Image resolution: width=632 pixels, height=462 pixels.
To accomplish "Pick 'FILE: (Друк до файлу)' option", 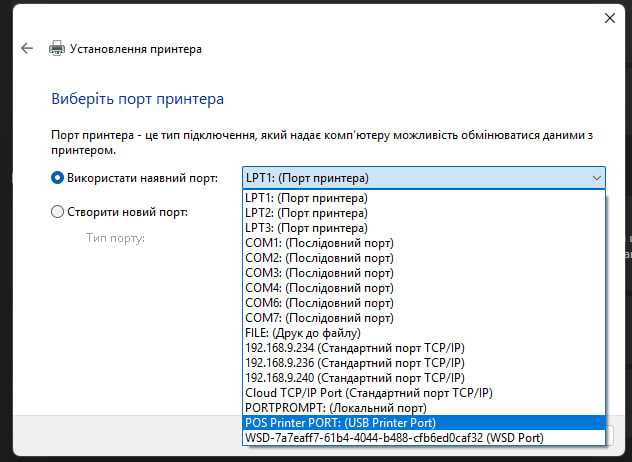I will point(302,332).
